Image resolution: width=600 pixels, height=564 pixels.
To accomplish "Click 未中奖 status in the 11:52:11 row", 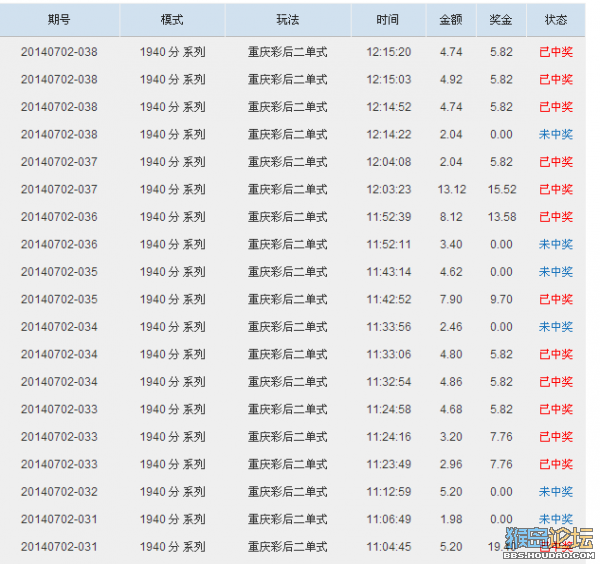I will tap(556, 244).
